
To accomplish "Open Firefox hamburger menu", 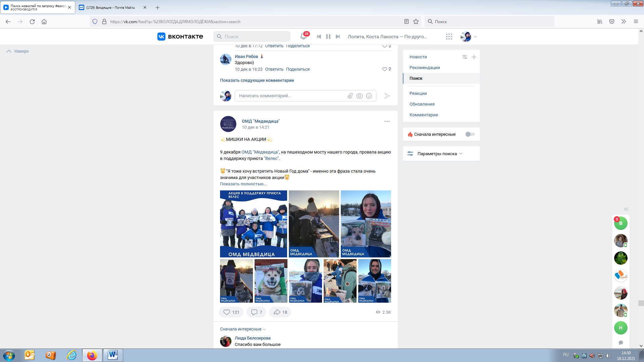I will [636, 22].
